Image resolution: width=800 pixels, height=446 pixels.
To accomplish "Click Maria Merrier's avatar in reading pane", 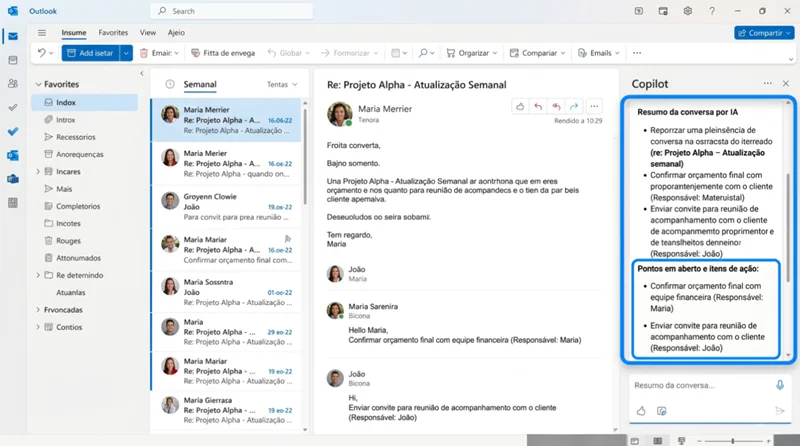I will 340,113.
